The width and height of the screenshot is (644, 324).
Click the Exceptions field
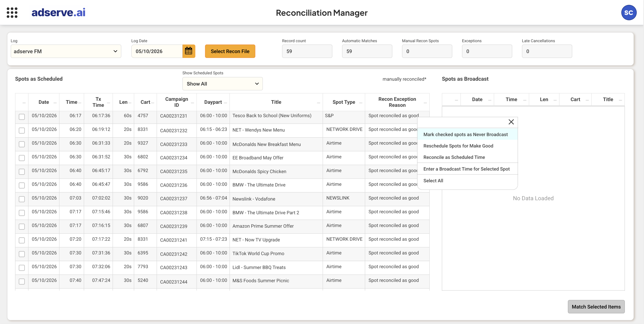click(487, 51)
